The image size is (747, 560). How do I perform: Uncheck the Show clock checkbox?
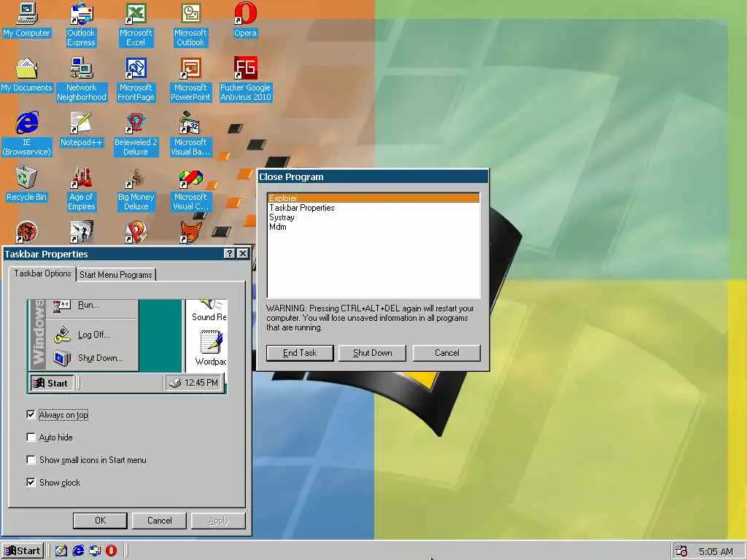(31, 483)
